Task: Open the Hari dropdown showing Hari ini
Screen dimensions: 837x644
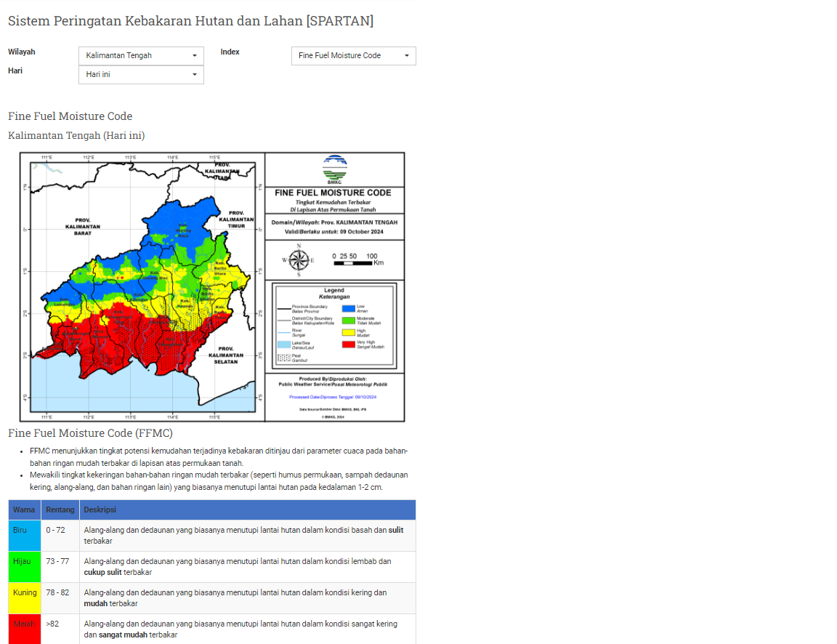Action: [x=141, y=75]
